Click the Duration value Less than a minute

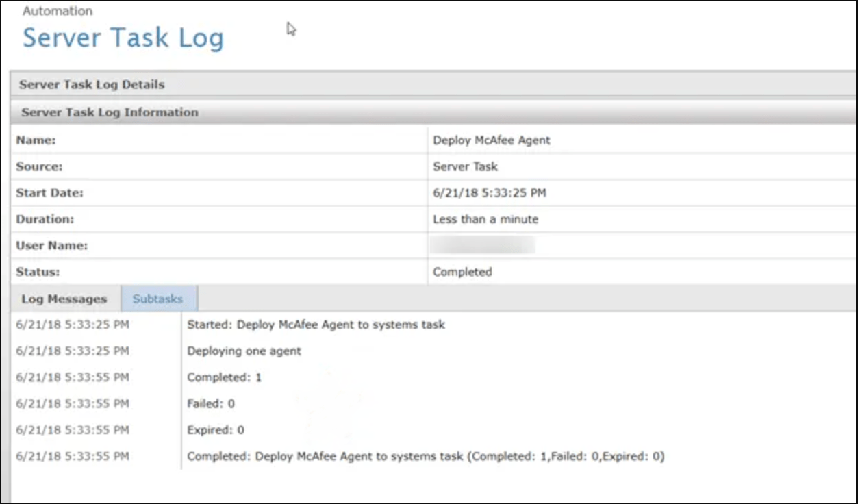click(484, 219)
